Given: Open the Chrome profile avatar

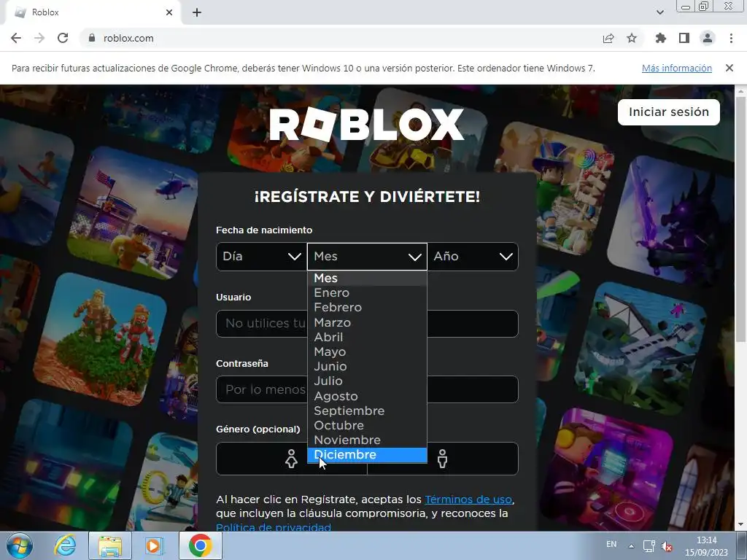Looking at the screenshot, I should 708,38.
